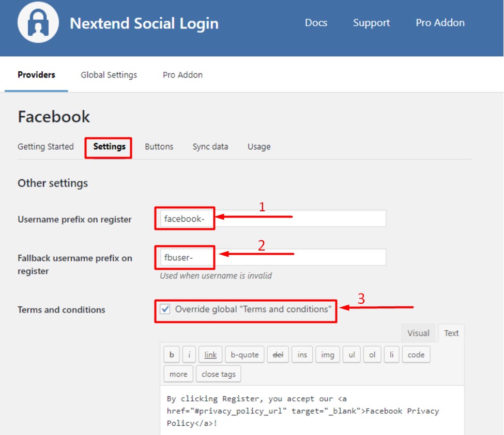Insert blockquote with b-quote button
The width and height of the screenshot is (504, 435).
(245, 355)
